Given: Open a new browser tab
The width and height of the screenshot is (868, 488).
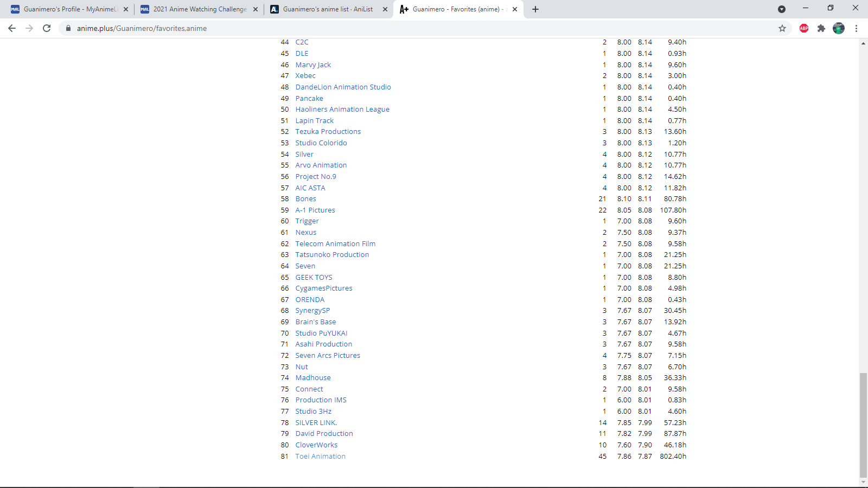Looking at the screenshot, I should tap(535, 9).
